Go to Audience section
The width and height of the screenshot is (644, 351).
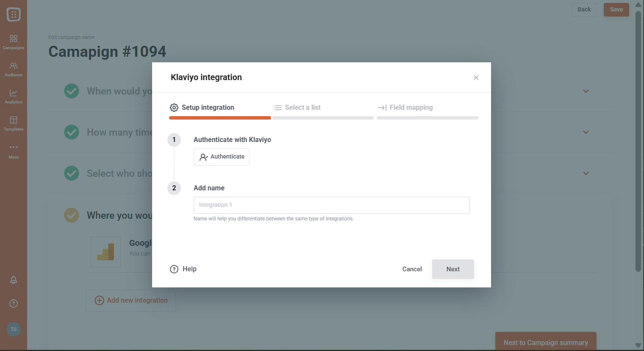[x=14, y=70]
